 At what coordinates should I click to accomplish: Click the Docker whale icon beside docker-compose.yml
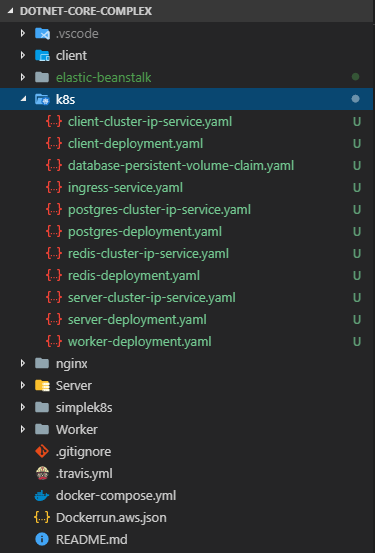[42, 496]
